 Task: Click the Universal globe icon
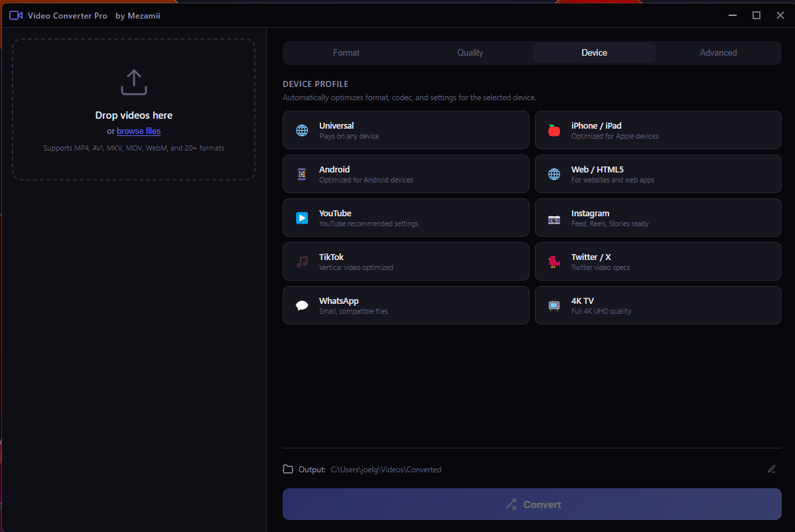click(x=302, y=130)
